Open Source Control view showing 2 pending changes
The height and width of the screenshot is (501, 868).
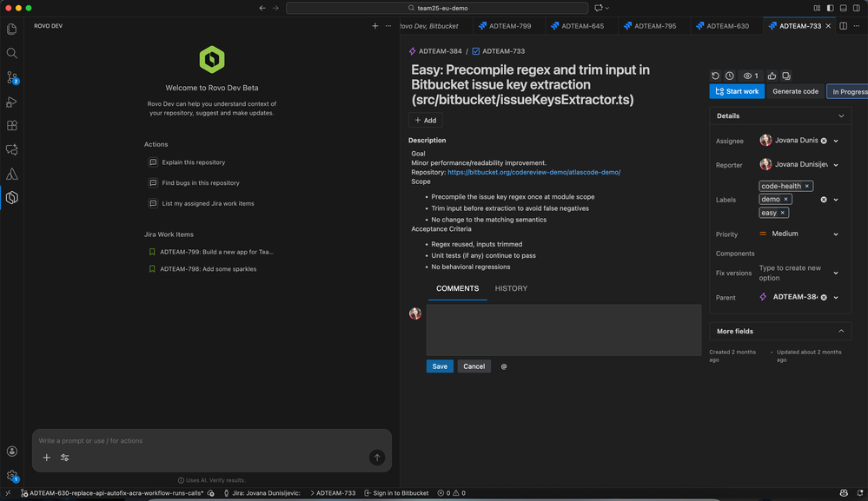click(x=11, y=79)
